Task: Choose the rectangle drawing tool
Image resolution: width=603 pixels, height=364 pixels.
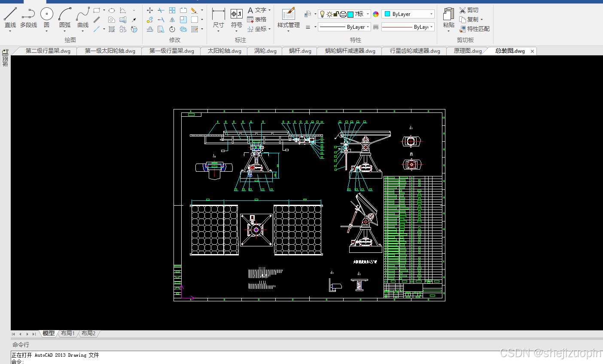Action: 97,10
